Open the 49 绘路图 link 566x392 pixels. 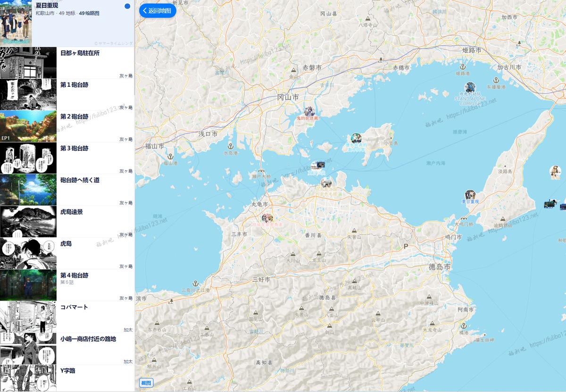89,13
